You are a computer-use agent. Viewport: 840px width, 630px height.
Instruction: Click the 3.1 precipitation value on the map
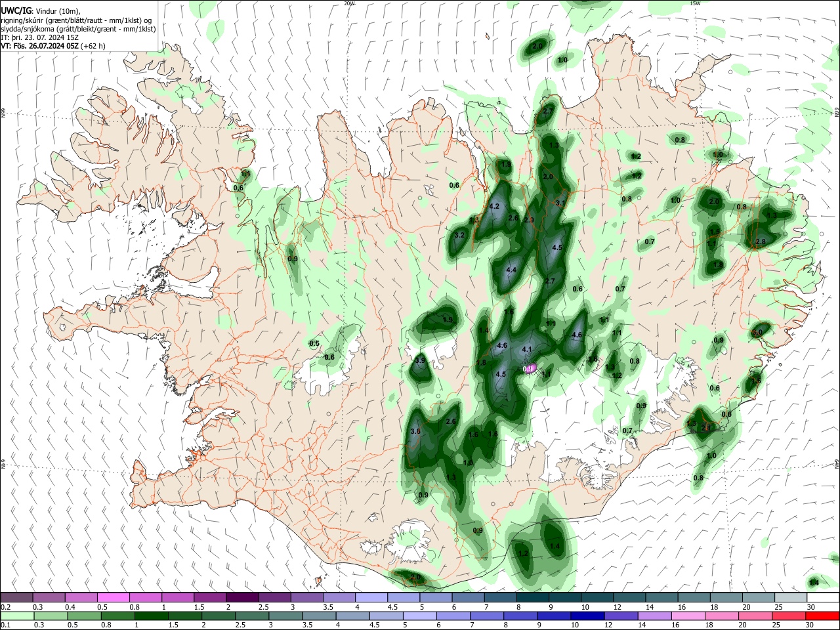point(560,203)
